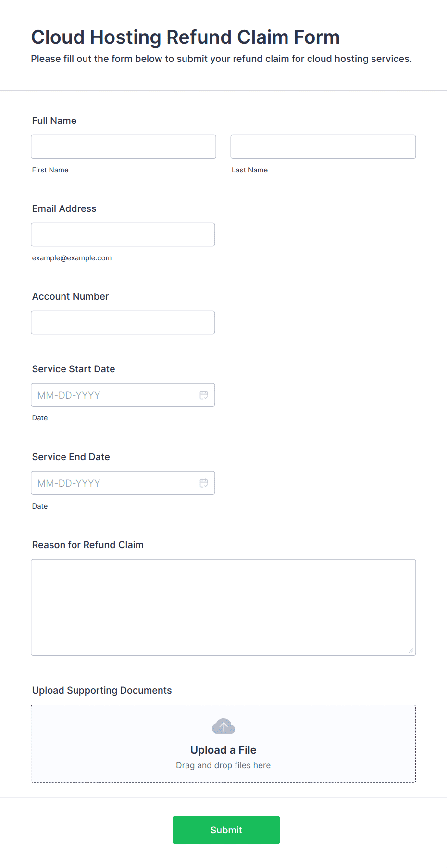The image size is (447, 868).
Task: Click the Service End Date input
Action: pyautogui.click(x=123, y=483)
